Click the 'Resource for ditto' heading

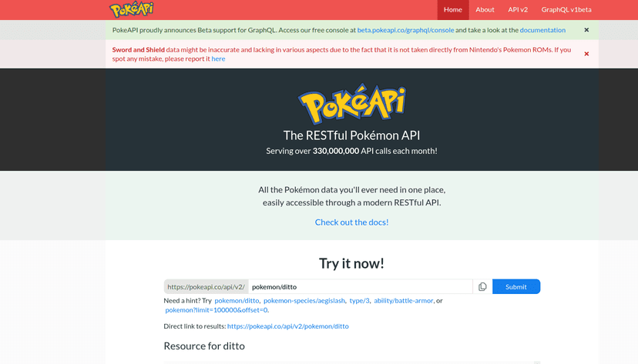tap(204, 346)
